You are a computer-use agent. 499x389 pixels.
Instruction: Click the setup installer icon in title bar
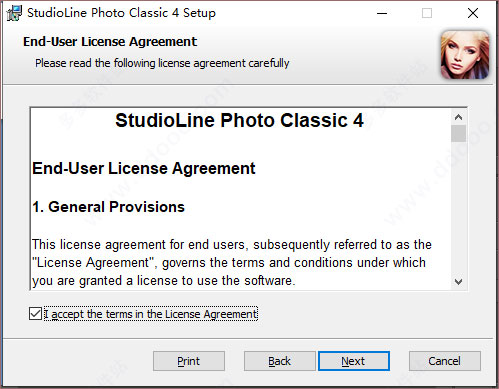click(14, 13)
